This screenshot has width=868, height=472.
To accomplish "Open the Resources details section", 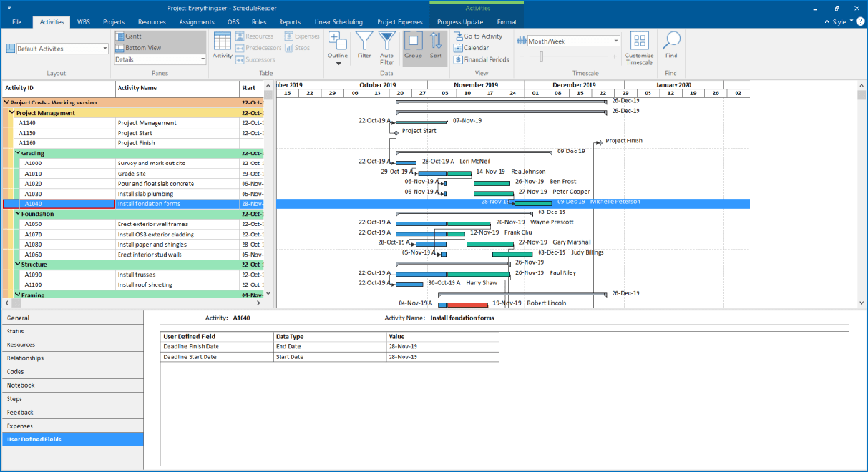I will pyautogui.click(x=72, y=345).
